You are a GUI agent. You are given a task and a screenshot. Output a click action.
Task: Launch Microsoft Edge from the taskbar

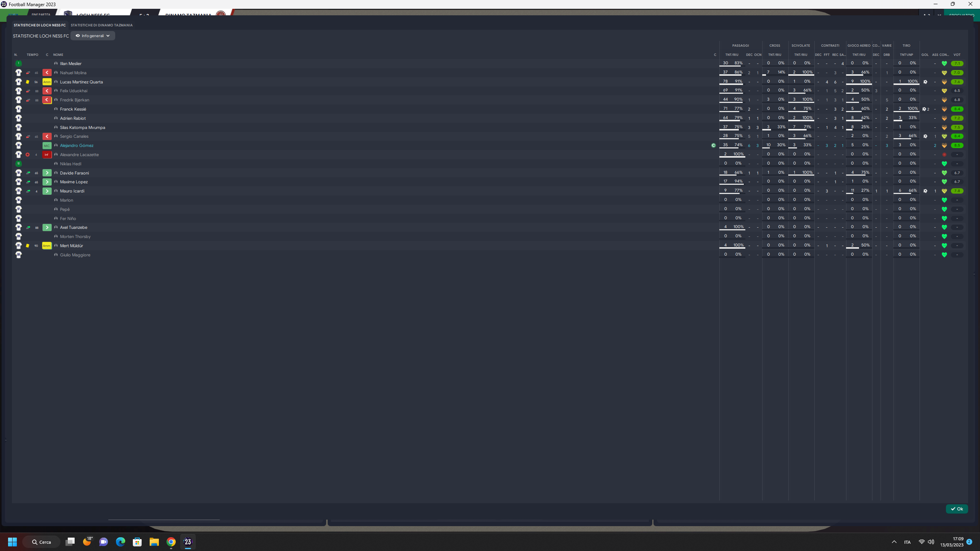pos(121,542)
